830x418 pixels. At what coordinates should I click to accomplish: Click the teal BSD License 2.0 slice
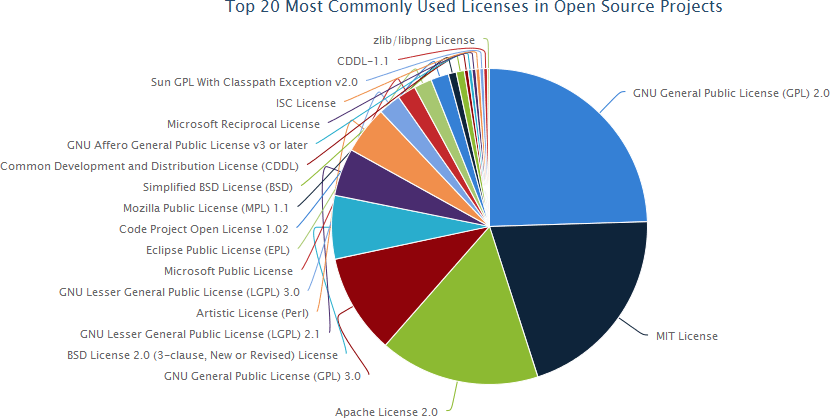pyautogui.click(x=362, y=227)
